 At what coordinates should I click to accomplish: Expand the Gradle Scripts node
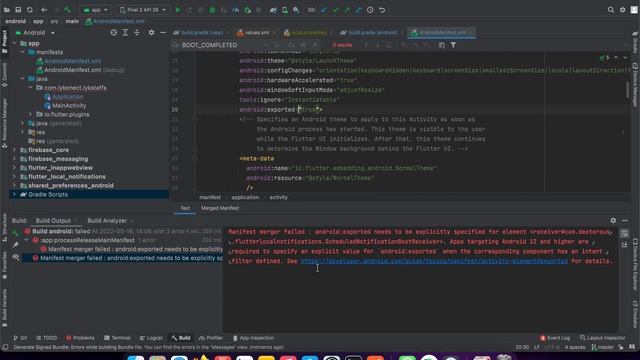click(15, 194)
